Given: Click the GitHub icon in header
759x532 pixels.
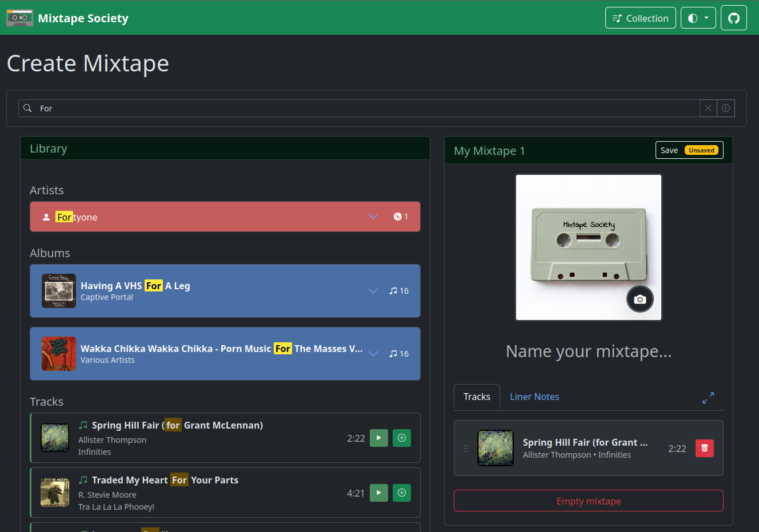Looking at the screenshot, I should 733,18.
